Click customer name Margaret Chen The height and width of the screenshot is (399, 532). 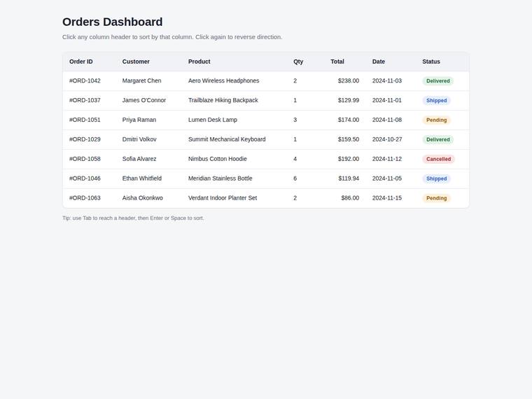(142, 80)
